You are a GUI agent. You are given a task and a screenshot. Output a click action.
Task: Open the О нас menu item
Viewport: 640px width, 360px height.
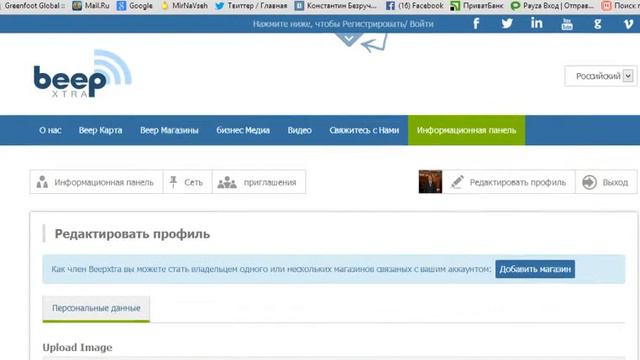pos(50,130)
